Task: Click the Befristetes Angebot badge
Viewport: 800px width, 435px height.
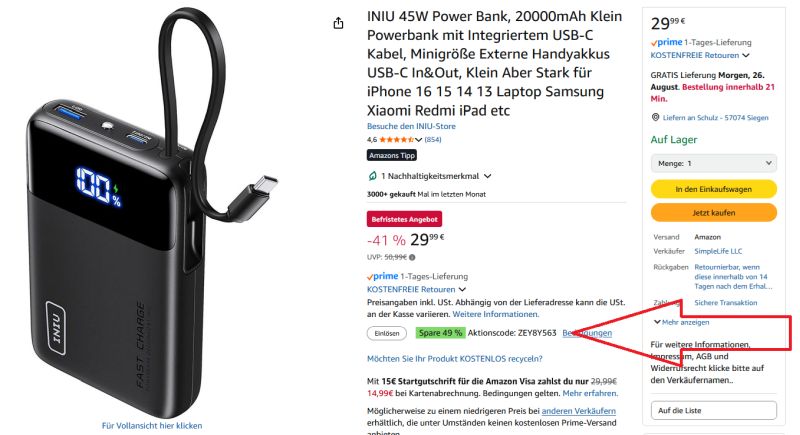Action: coord(404,219)
